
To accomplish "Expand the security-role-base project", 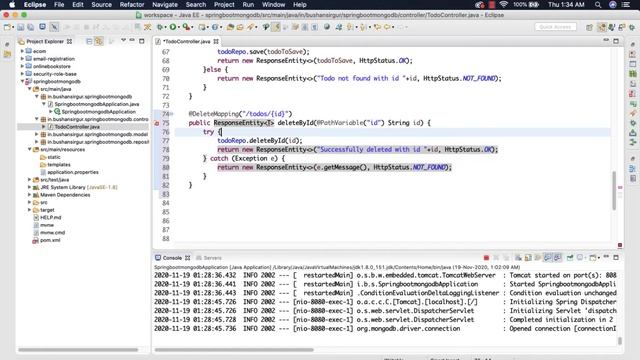I will coord(22,74).
